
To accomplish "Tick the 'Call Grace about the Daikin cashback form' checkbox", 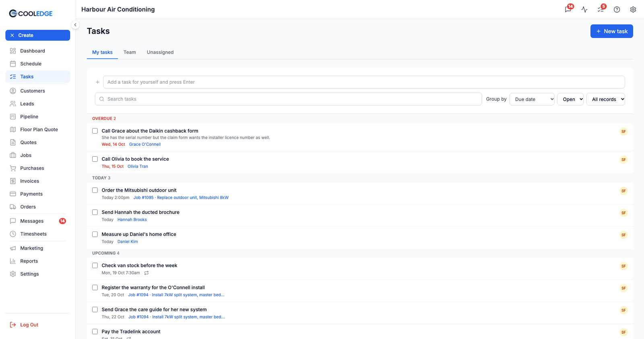I will point(95,131).
